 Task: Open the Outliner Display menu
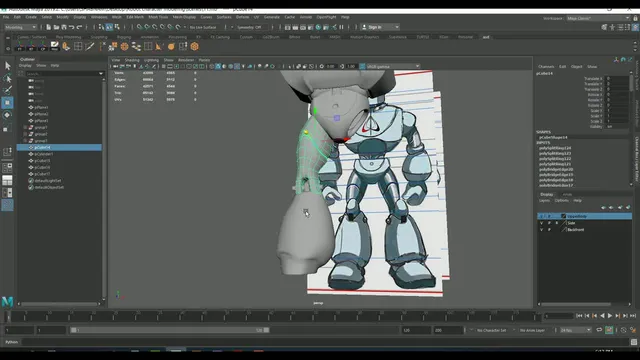coord(25,65)
